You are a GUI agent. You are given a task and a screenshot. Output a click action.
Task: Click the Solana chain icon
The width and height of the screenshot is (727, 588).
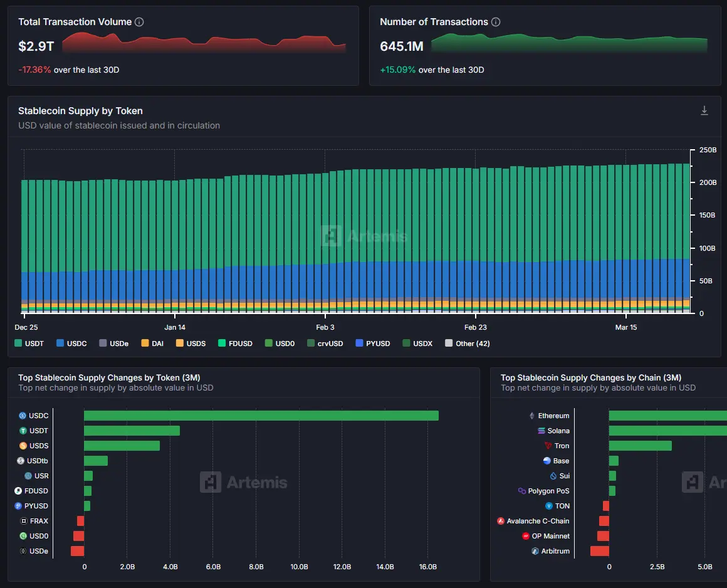pyautogui.click(x=541, y=431)
